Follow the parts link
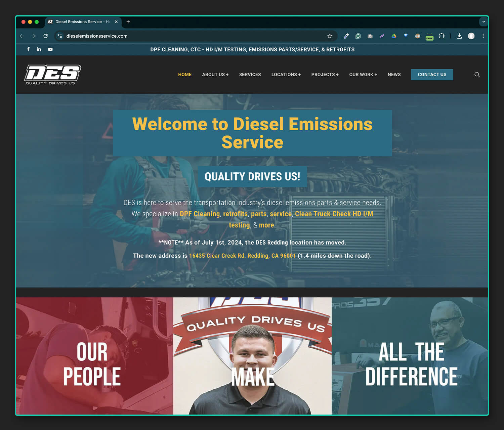This screenshot has height=430, width=504. (x=259, y=214)
